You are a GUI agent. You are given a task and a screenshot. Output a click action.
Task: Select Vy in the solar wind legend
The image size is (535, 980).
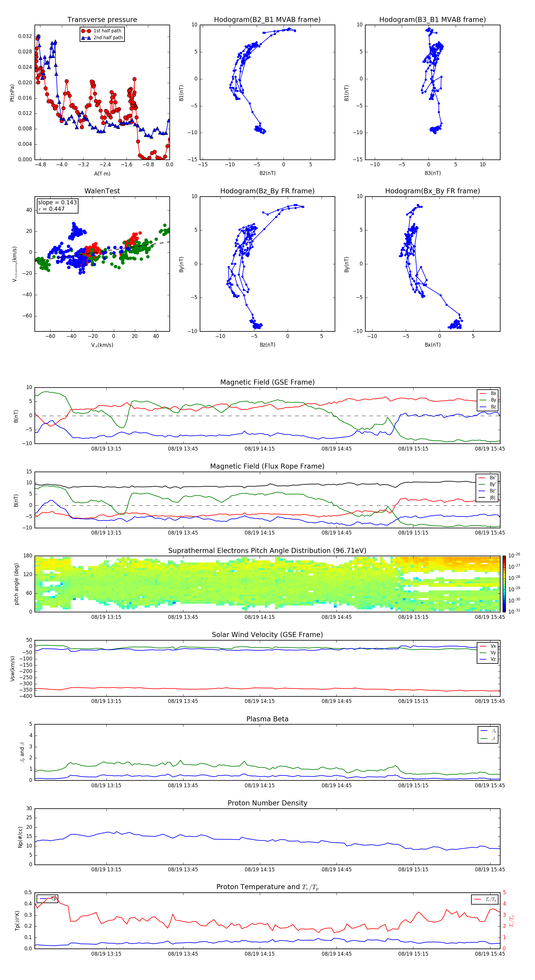tap(488, 652)
